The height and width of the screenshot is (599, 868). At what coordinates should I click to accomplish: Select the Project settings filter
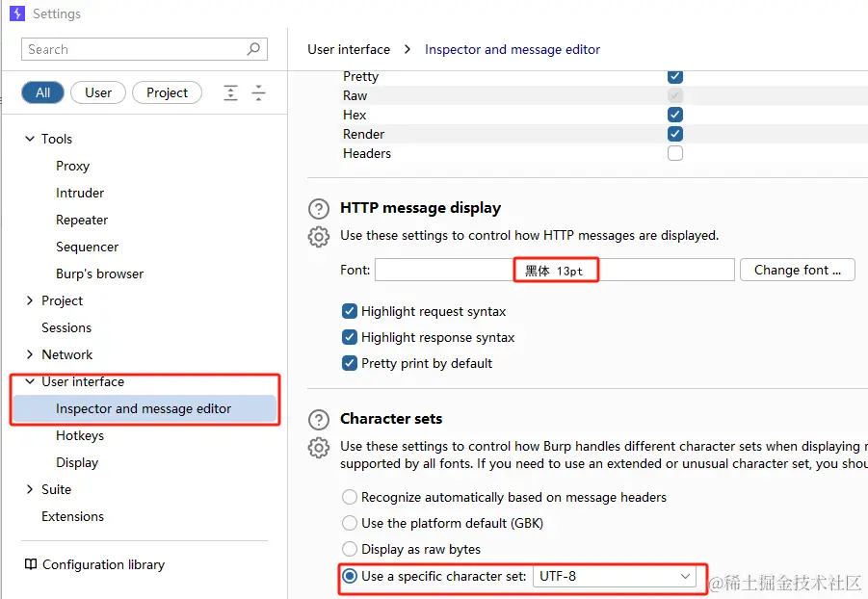(x=167, y=92)
